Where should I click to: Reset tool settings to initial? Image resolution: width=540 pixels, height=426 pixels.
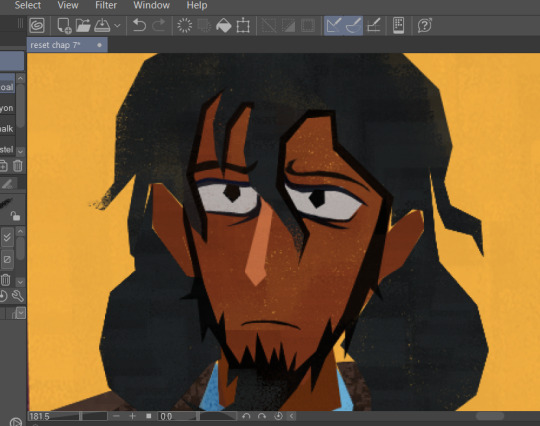(3, 296)
